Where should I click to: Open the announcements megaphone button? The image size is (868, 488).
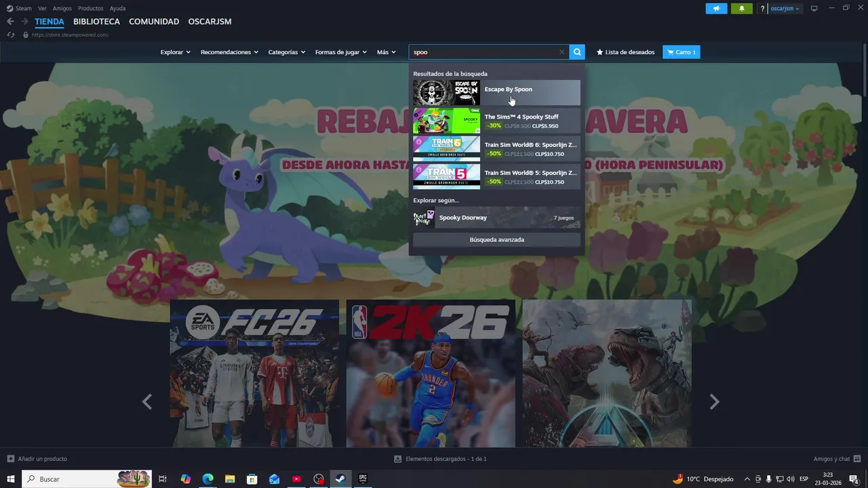pos(716,9)
